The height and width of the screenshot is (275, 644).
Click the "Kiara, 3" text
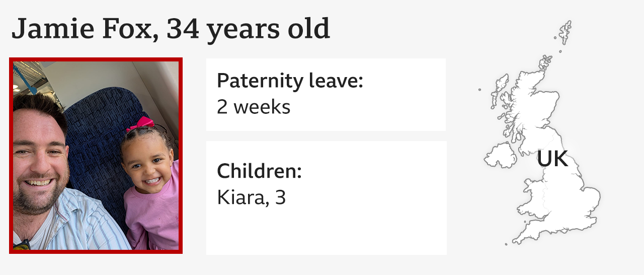click(251, 197)
